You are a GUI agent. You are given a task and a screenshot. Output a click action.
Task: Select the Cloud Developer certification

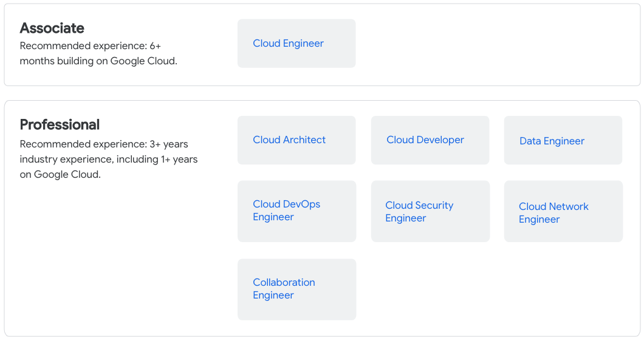click(x=425, y=140)
